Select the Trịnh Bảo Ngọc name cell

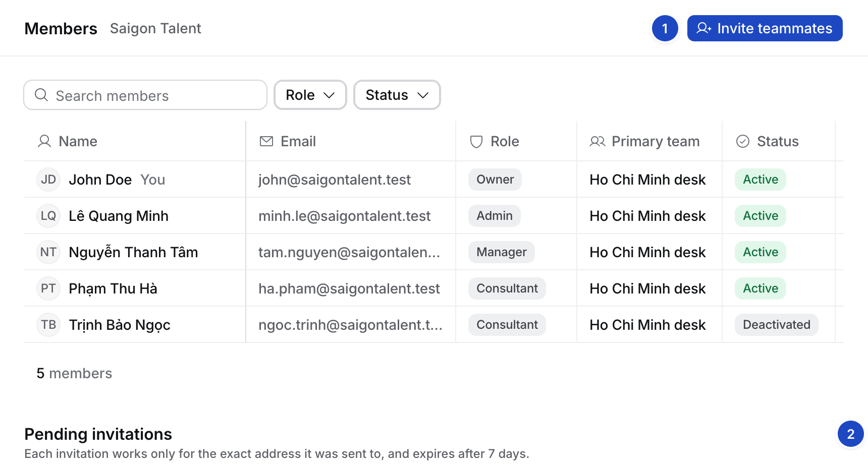pos(135,325)
